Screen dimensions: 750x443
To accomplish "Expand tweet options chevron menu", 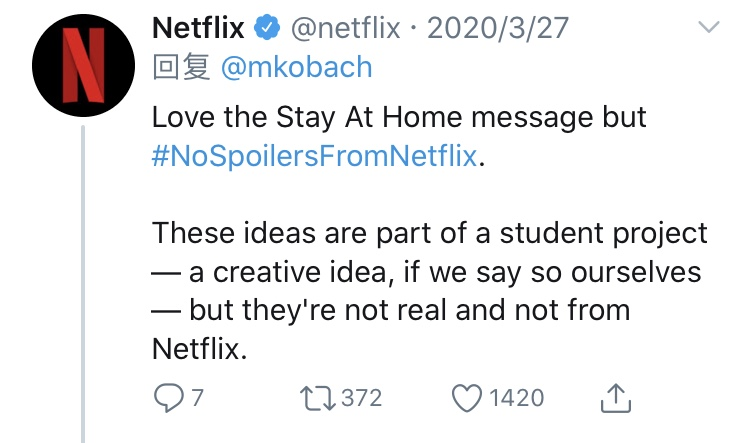I will click(708, 26).
